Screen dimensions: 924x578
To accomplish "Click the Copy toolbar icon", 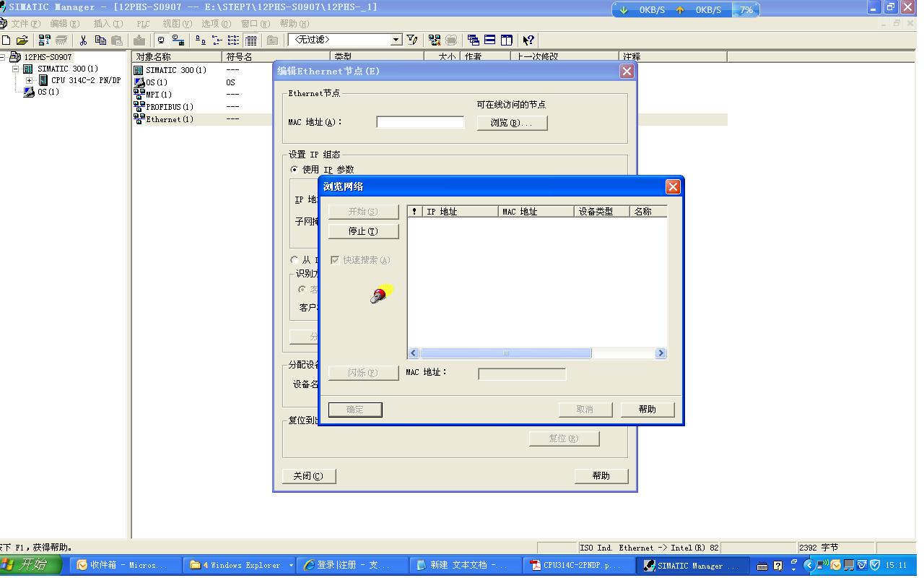I will click(x=100, y=40).
